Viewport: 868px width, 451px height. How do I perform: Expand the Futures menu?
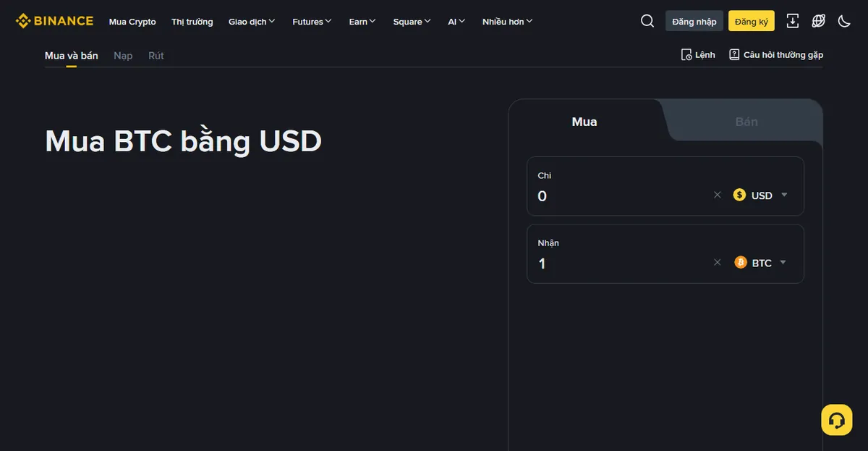[x=312, y=22]
